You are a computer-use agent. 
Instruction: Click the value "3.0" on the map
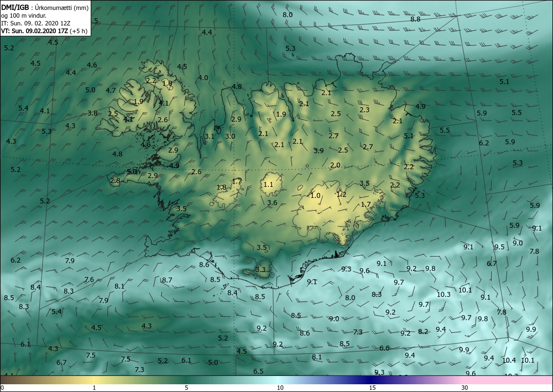(x=230, y=136)
